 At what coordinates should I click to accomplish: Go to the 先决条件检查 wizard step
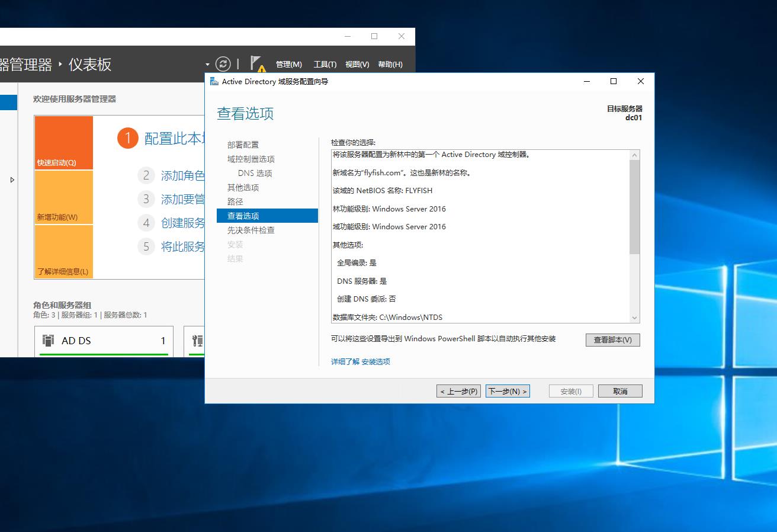(251, 230)
